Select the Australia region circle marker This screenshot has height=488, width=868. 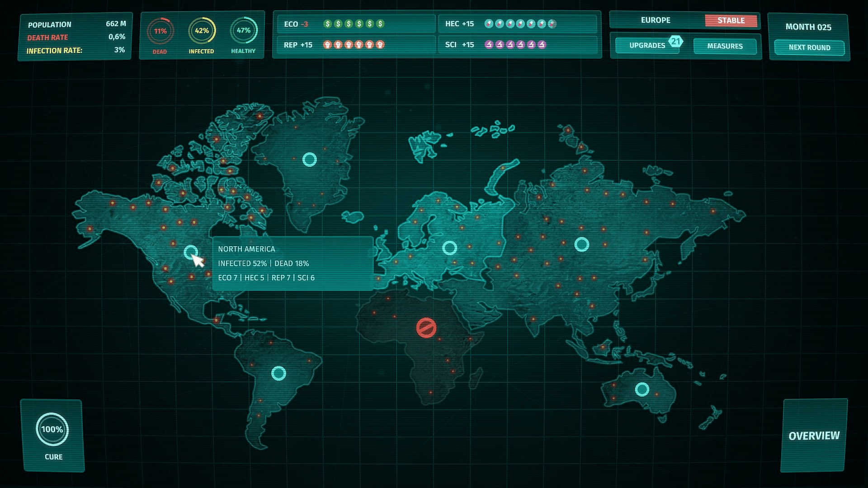642,389
